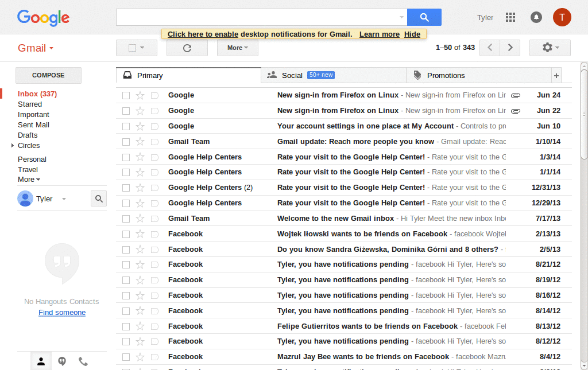Search chat contacts with the sidebar magnifier
588x370 pixels.
(99, 198)
